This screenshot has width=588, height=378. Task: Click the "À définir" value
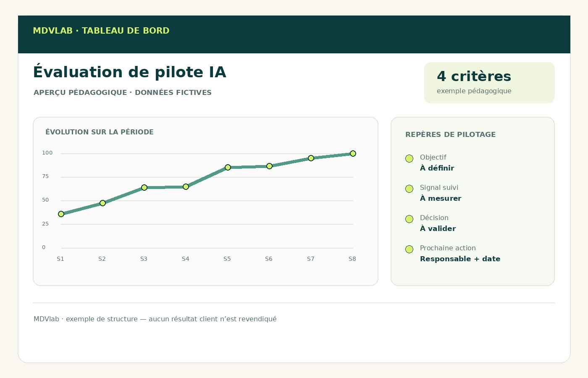[x=437, y=168]
